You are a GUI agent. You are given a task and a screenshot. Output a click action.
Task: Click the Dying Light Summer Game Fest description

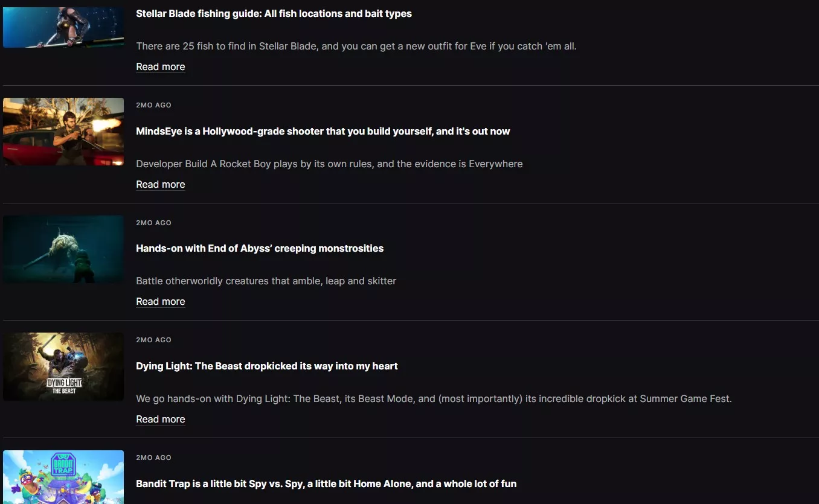coord(434,398)
